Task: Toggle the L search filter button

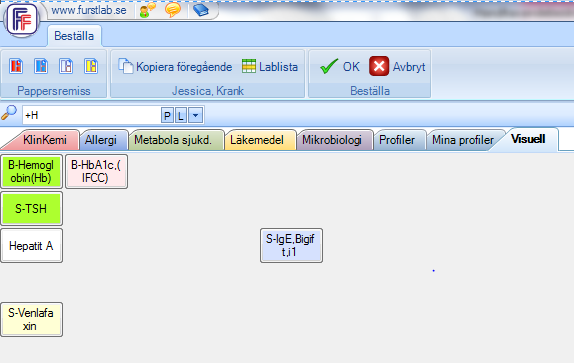Action: tap(180, 116)
